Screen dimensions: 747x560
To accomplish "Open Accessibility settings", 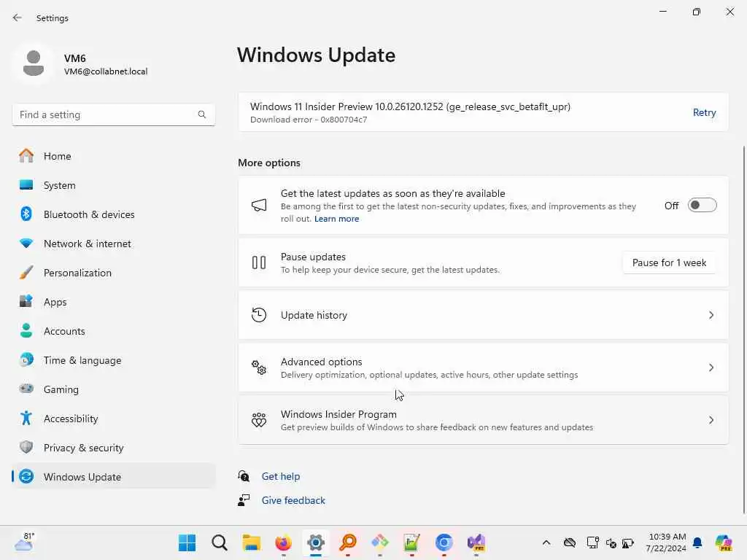I will point(113,418).
